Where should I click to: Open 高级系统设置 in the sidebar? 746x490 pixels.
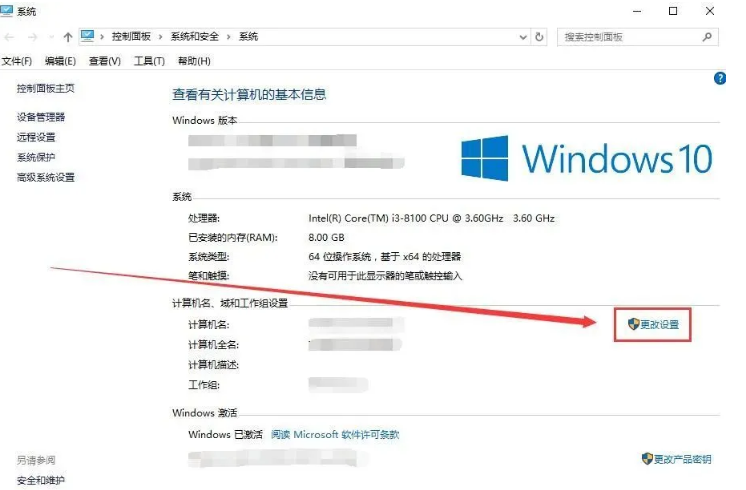point(46,177)
